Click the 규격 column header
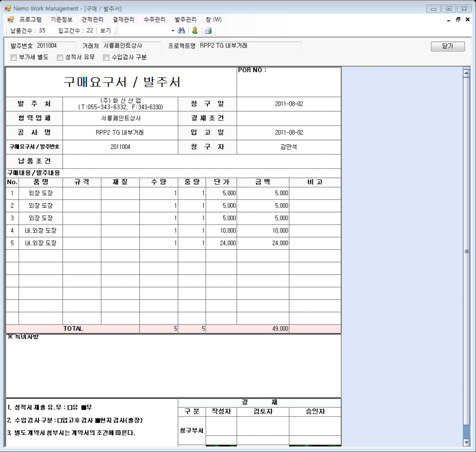This screenshot has height=452, width=476. coord(82,182)
